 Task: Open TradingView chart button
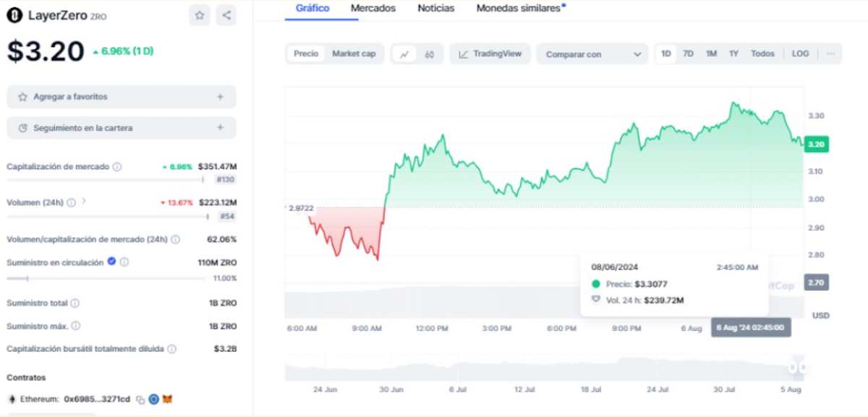(490, 54)
